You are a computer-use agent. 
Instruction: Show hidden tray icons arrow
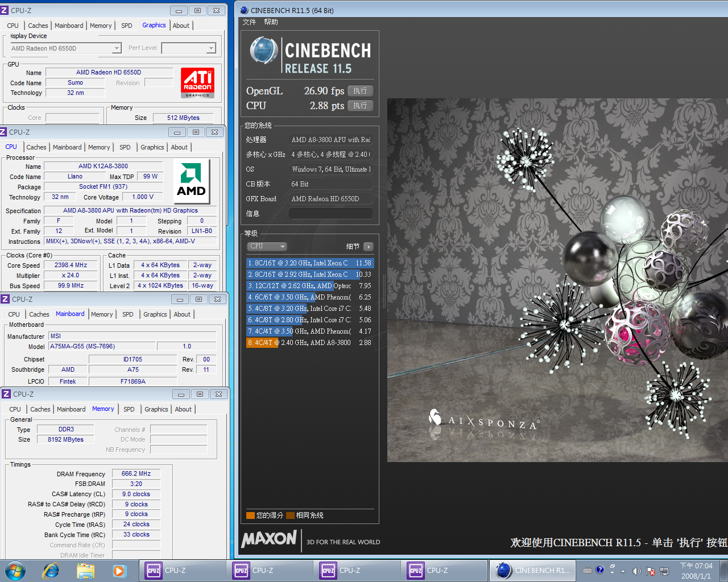click(x=623, y=571)
